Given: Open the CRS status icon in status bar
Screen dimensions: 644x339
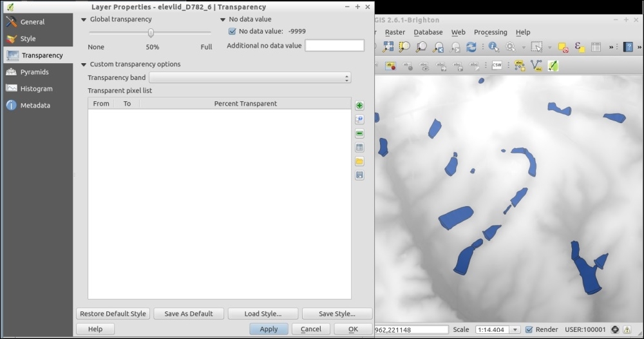Looking at the screenshot, I should 615,329.
